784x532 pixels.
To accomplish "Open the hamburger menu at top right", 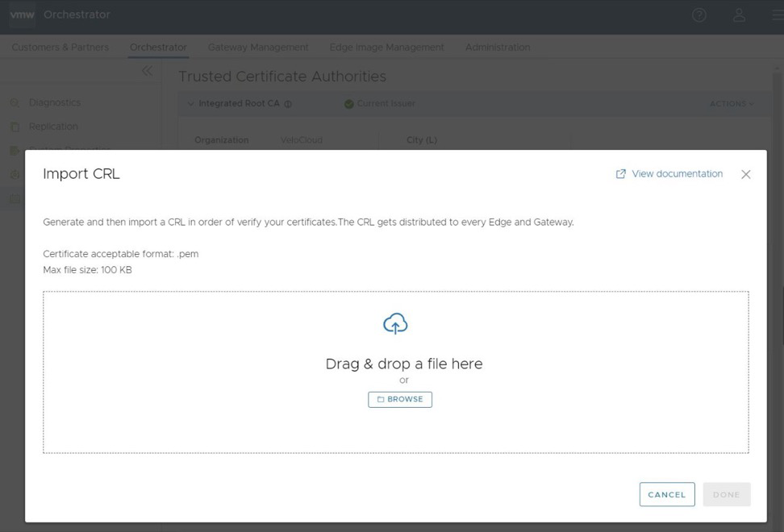I will (x=777, y=15).
